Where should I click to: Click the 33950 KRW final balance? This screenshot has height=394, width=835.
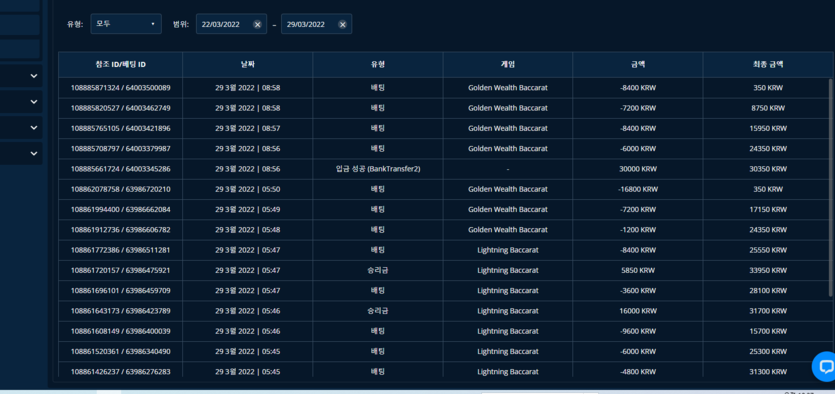(x=768, y=270)
